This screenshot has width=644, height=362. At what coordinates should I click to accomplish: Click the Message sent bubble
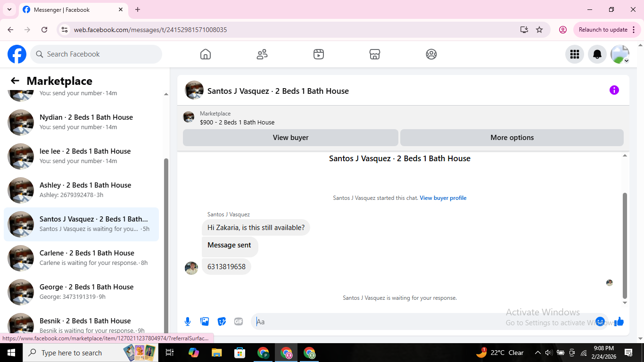point(230,246)
